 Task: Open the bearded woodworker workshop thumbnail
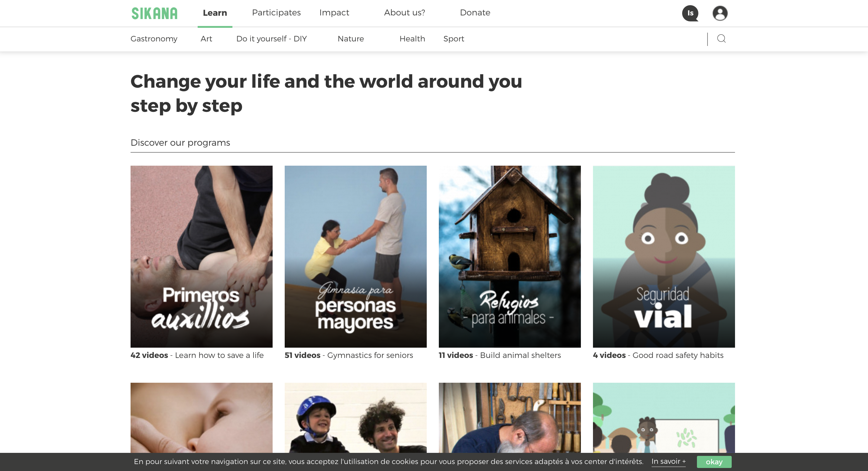(x=510, y=417)
